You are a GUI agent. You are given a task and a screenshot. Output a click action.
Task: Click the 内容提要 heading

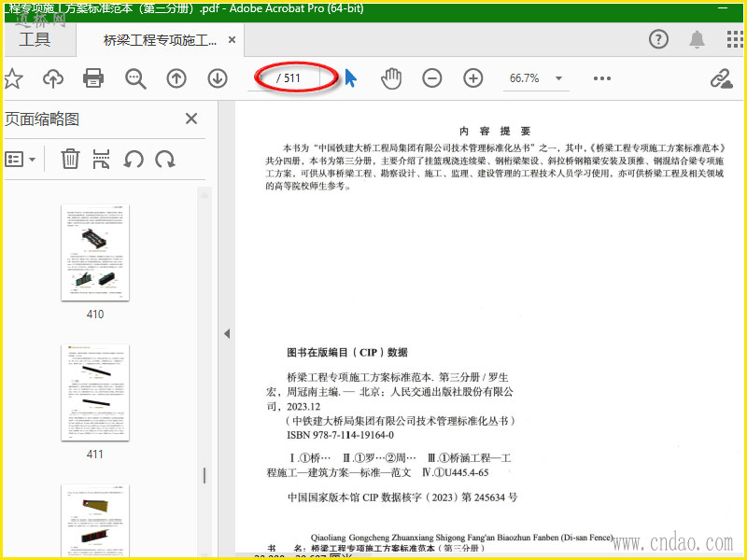click(x=495, y=131)
